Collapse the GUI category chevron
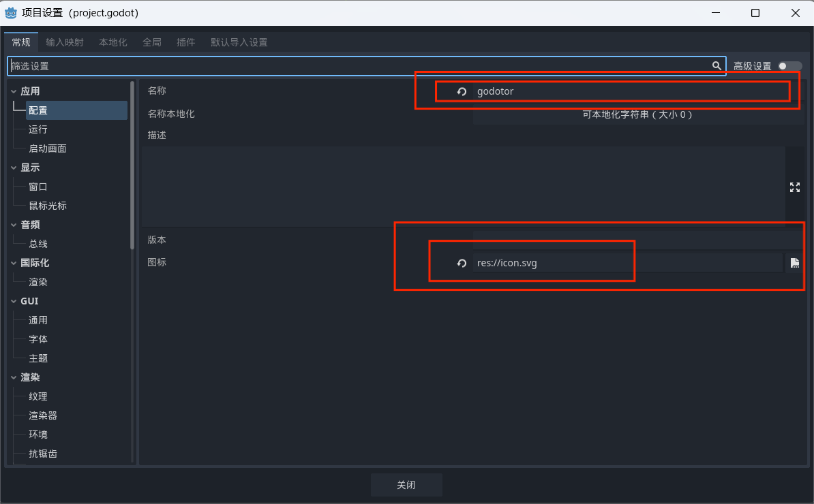Viewport: 814px width, 504px height. (14, 301)
